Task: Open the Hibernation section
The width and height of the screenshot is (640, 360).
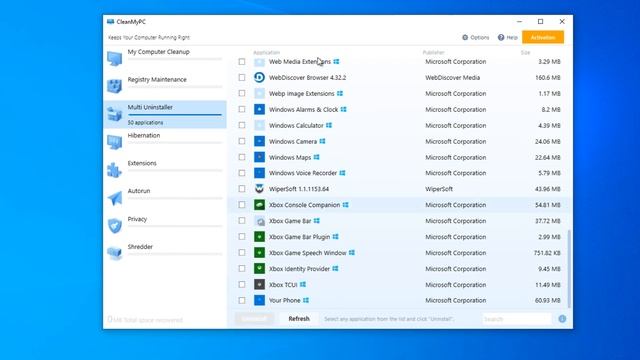Action: [x=165, y=142]
